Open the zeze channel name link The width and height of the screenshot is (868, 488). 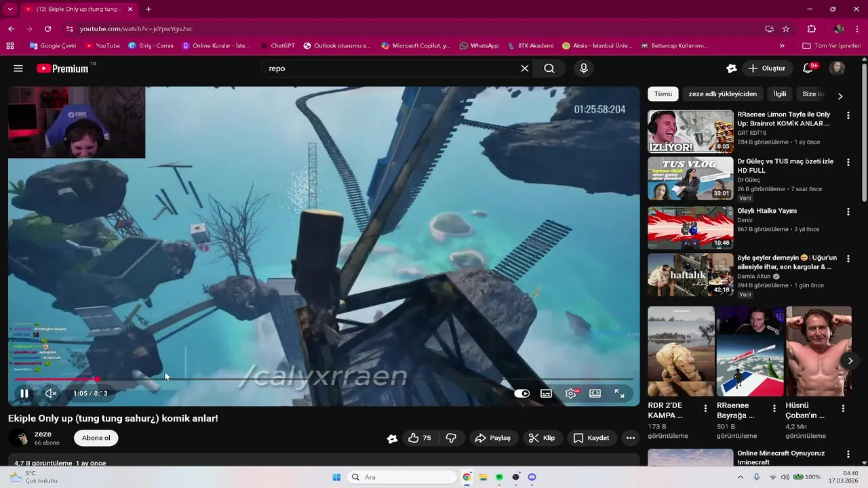[x=43, y=434]
